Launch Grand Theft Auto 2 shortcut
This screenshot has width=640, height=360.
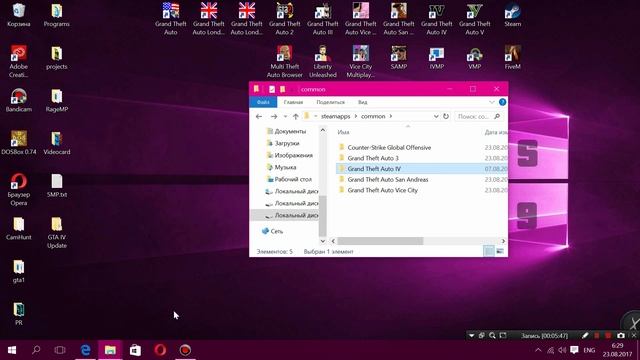point(284,19)
